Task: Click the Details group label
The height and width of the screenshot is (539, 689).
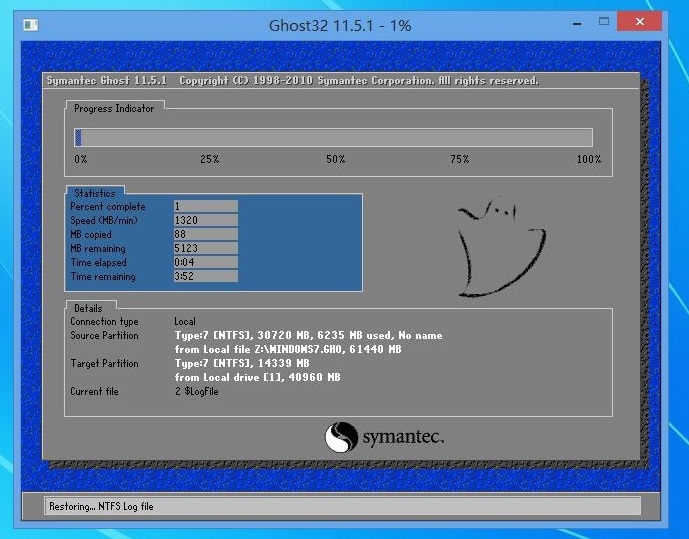Action: click(x=88, y=308)
